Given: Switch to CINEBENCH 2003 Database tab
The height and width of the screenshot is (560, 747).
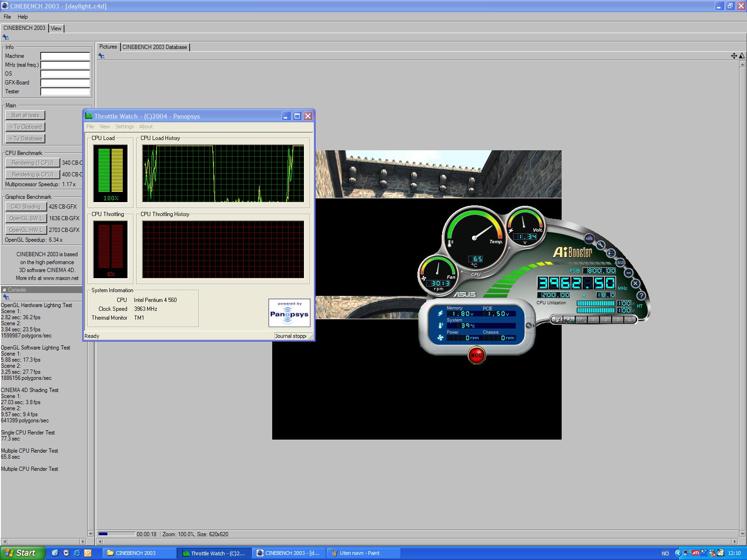Looking at the screenshot, I should tap(155, 47).
